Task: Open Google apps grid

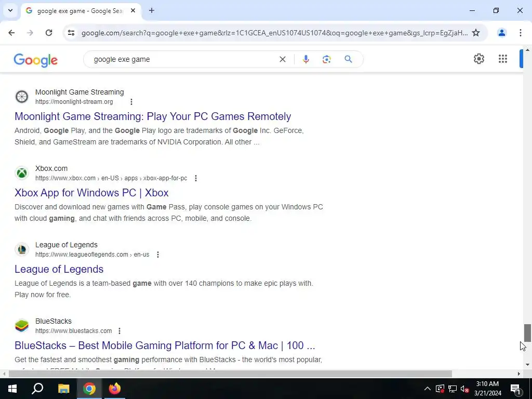Action: [503, 59]
